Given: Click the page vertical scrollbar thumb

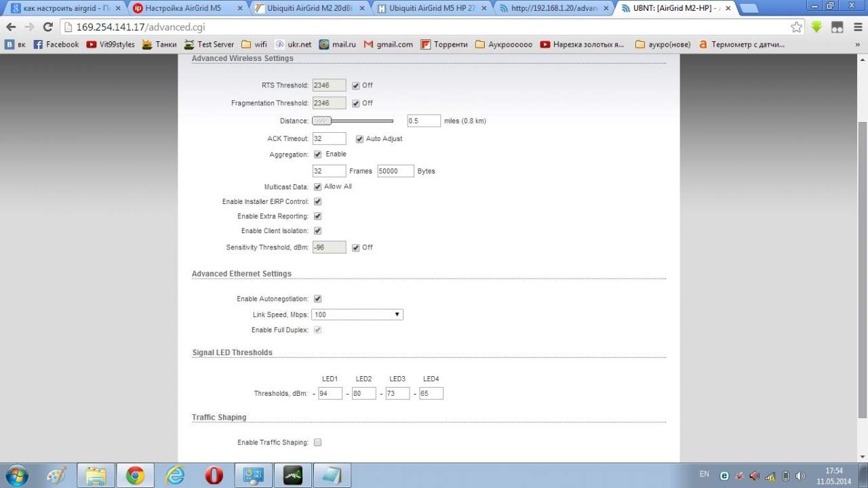Looking at the screenshot, I should (x=862, y=269).
